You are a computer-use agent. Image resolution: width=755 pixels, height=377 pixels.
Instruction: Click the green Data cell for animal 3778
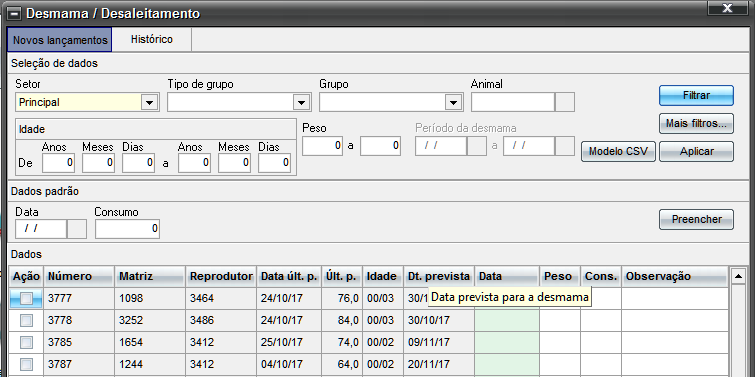pos(507,320)
